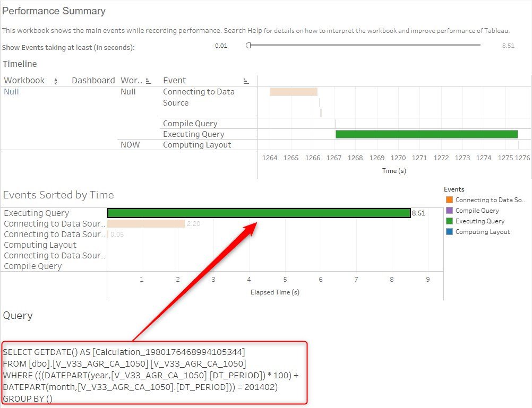Click the blue Computing Layout legend swatch

(449, 232)
